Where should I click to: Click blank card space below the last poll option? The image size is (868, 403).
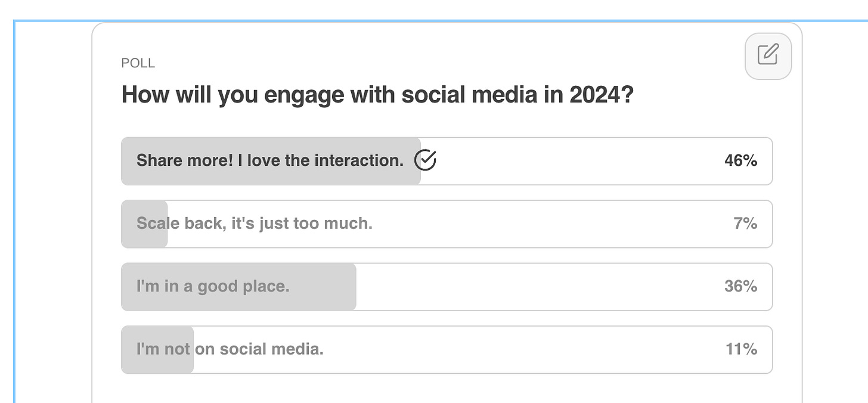click(x=447, y=389)
